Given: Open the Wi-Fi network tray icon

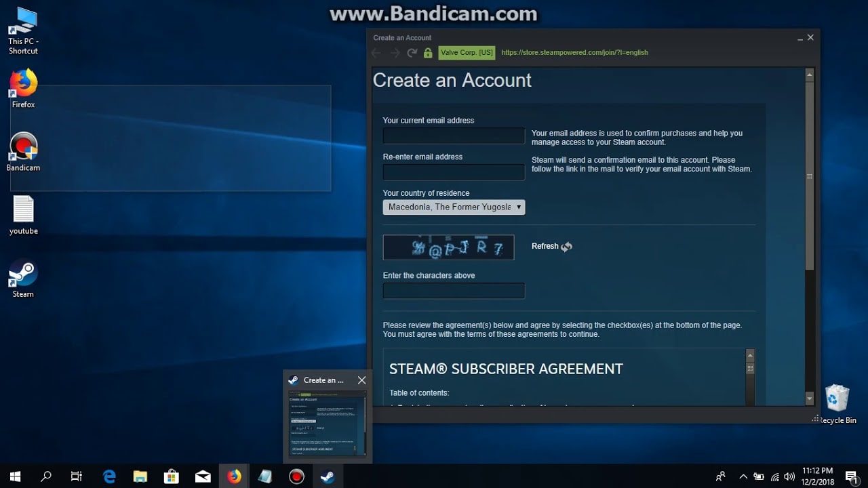Looking at the screenshot, I should click(x=774, y=476).
